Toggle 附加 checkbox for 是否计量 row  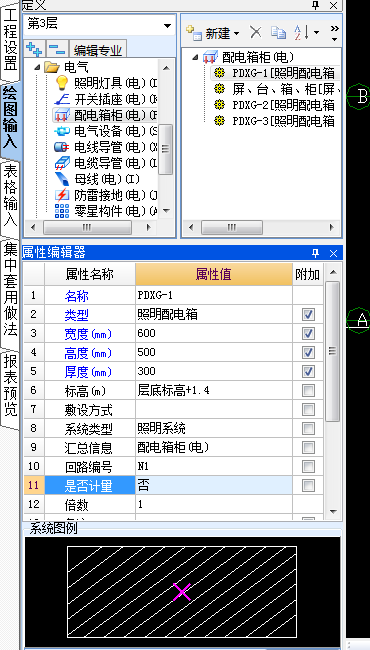tap(308, 485)
